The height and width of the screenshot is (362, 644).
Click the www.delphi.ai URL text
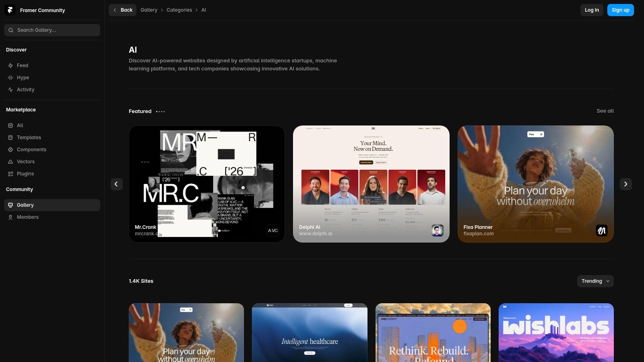tap(316, 234)
